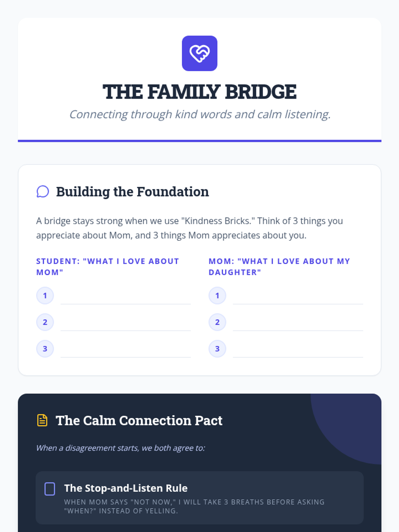Click Mom's number 2 circle badge

tap(217, 322)
